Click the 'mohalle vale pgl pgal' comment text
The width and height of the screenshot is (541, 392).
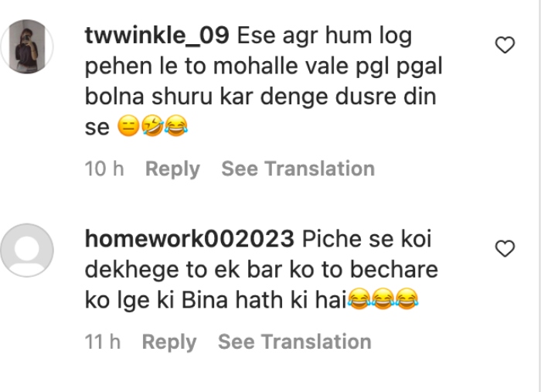328,66
